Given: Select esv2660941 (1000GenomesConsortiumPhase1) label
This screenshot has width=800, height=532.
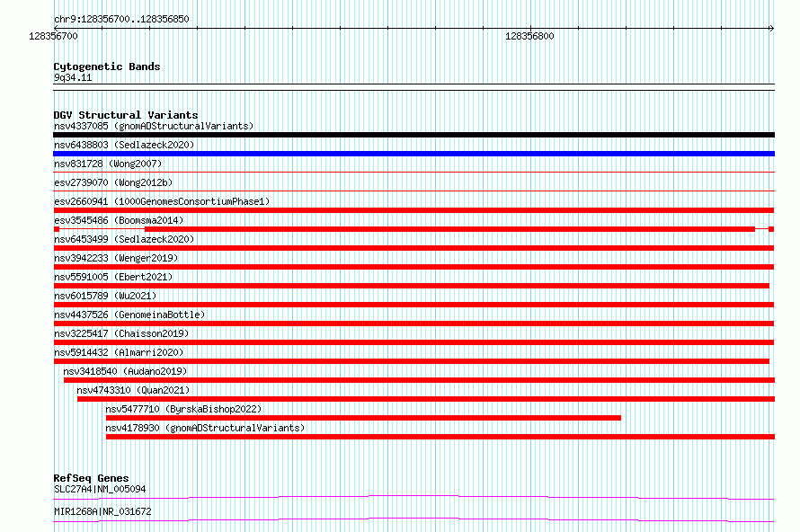Looking at the screenshot, I should pos(162,201).
